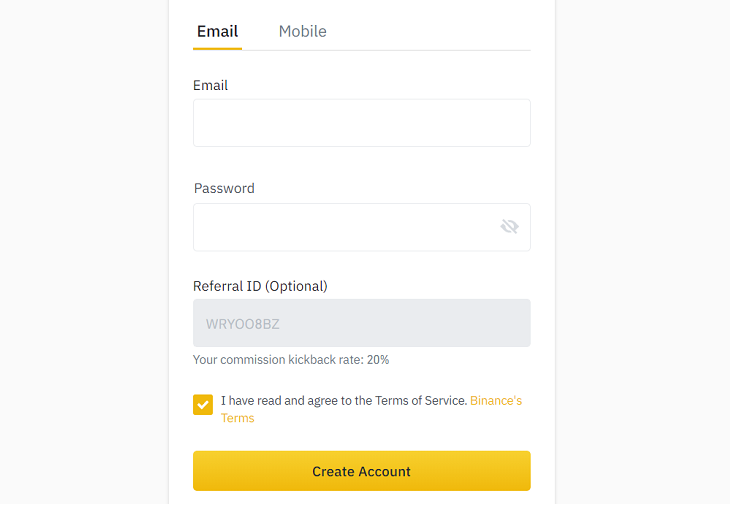The width and height of the screenshot is (730, 508).
Task: Click the disabled Referral ID field
Action: 362,323
